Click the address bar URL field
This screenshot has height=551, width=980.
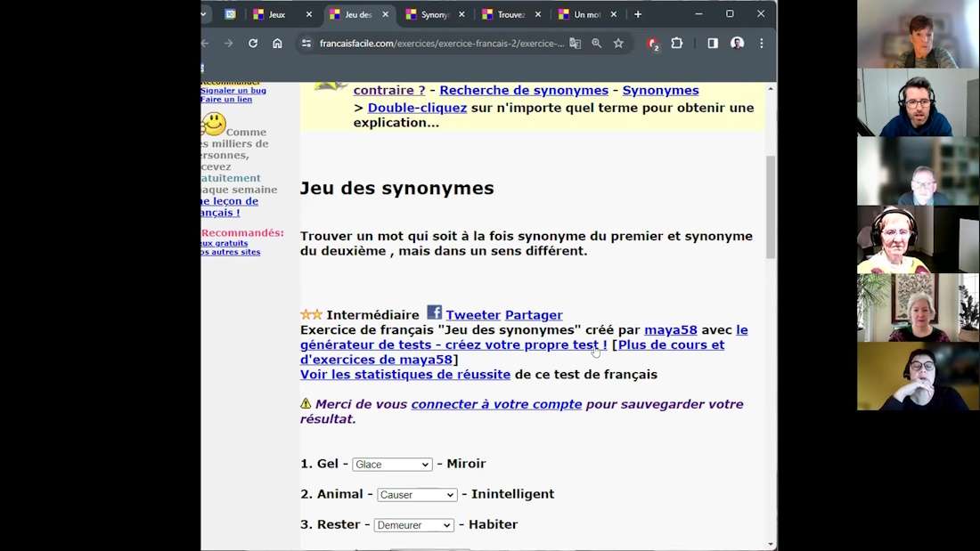(x=441, y=43)
